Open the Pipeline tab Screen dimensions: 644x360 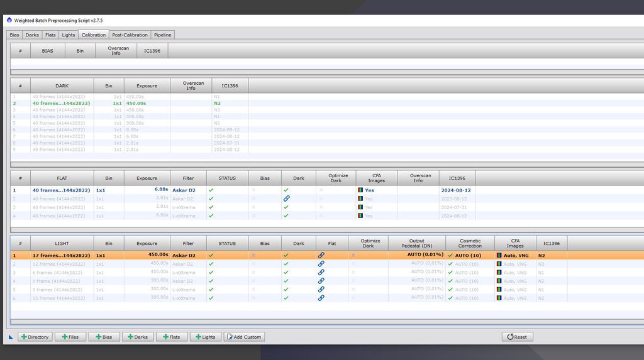coord(163,35)
